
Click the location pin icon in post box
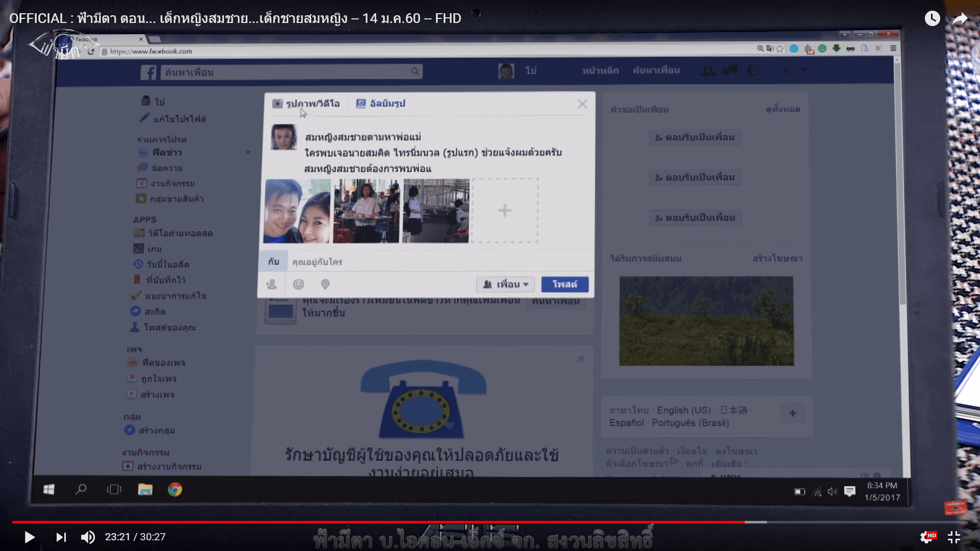click(325, 284)
